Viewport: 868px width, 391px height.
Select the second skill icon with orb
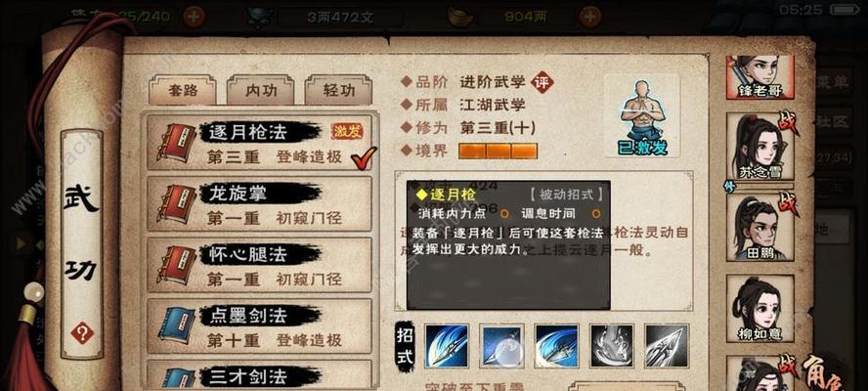(501, 346)
